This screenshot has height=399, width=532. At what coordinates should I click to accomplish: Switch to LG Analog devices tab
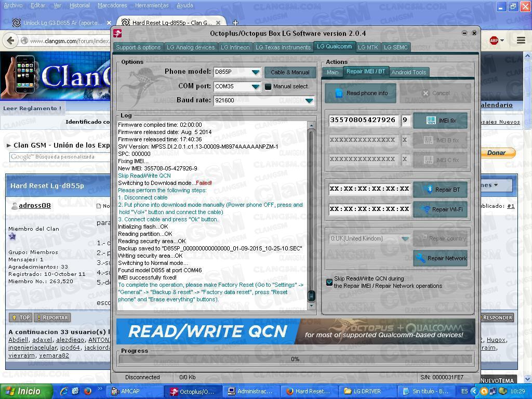coord(191,47)
